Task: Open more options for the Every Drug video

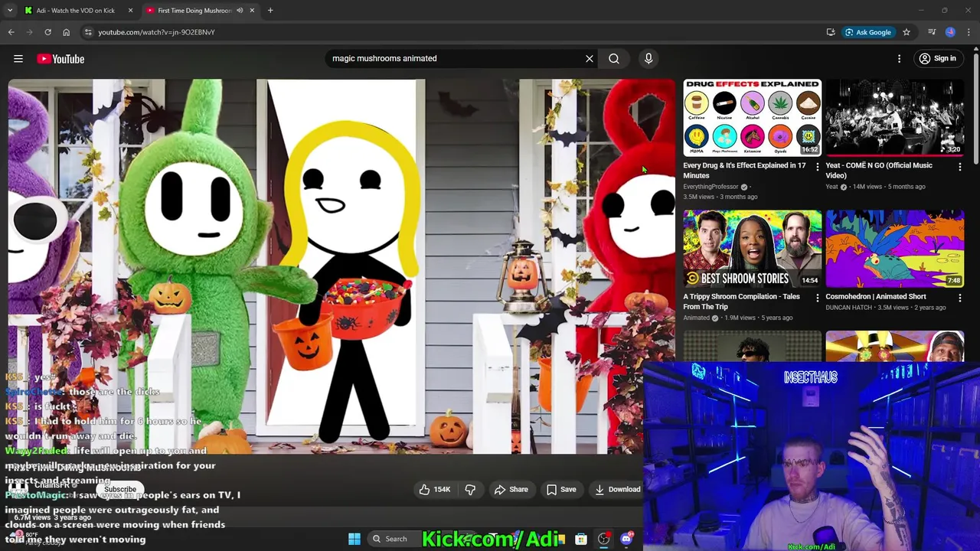Action: tap(817, 166)
